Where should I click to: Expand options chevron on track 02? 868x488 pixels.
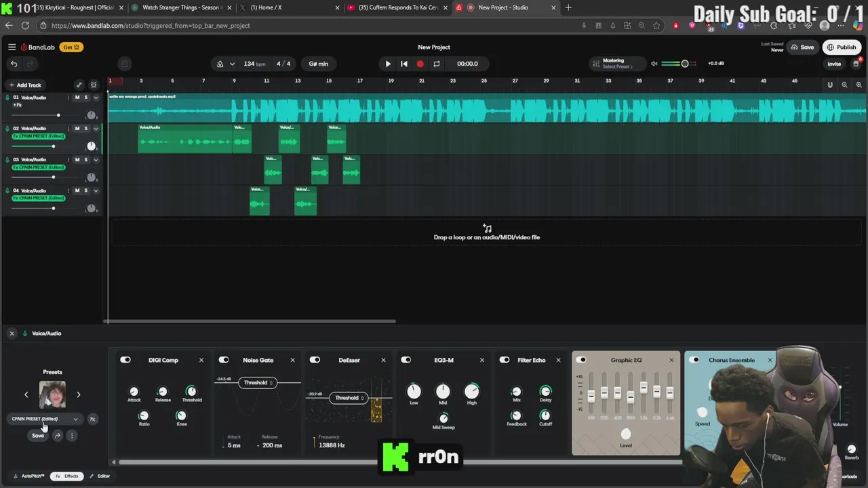coord(96,129)
